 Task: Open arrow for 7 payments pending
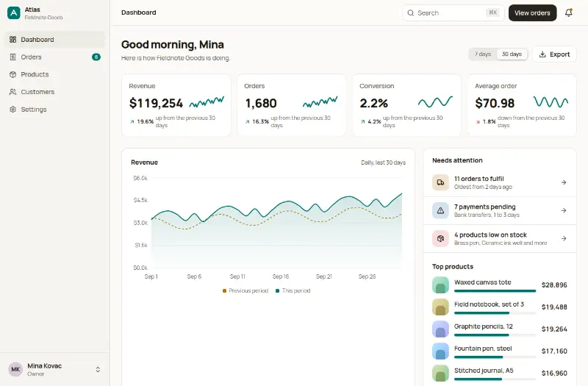click(x=564, y=210)
